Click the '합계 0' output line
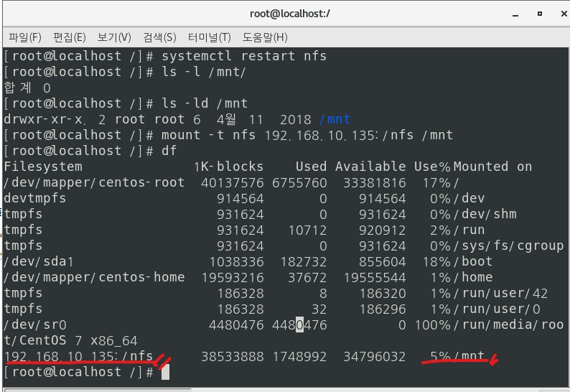 coord(27,88)
